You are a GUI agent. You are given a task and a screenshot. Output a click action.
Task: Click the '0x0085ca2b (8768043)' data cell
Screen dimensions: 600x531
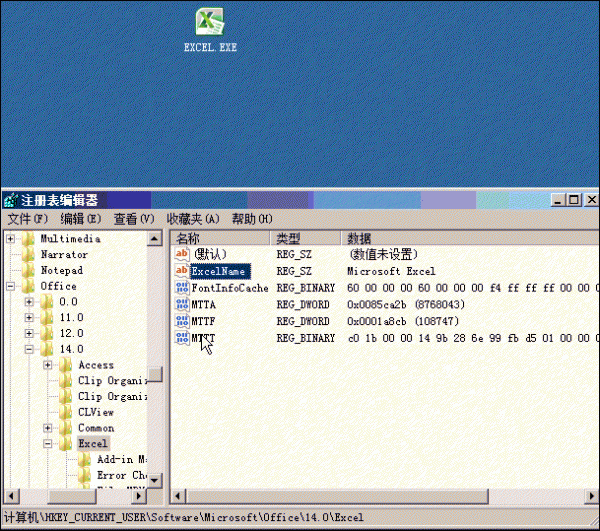coord(406,305)
